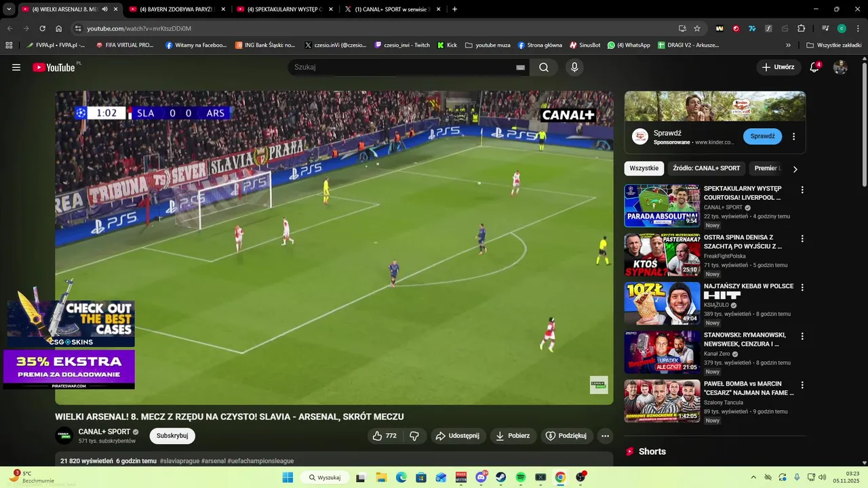Switch to Bayern Zdobywa Paryż tab
The width and height of the screenshot is (868, 488).
point(176,9)
